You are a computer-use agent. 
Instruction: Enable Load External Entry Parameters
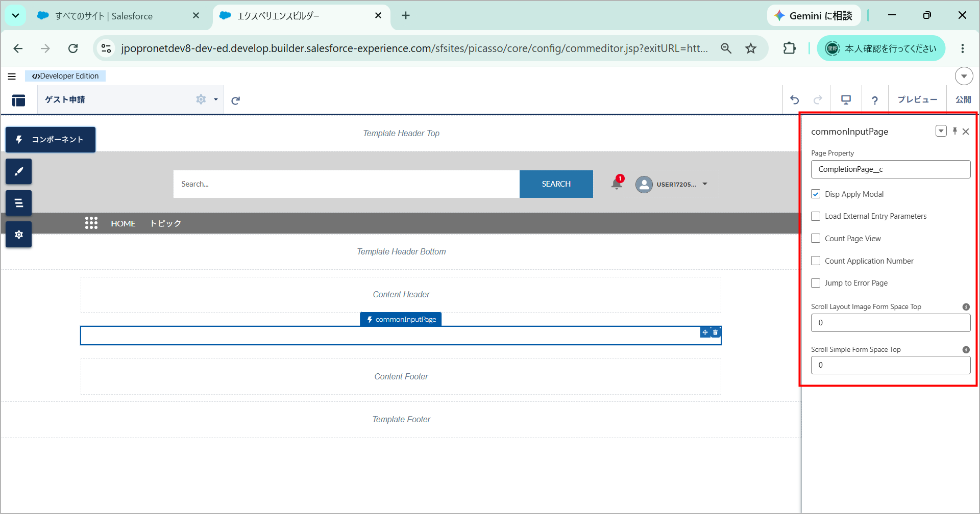point(816,216)
